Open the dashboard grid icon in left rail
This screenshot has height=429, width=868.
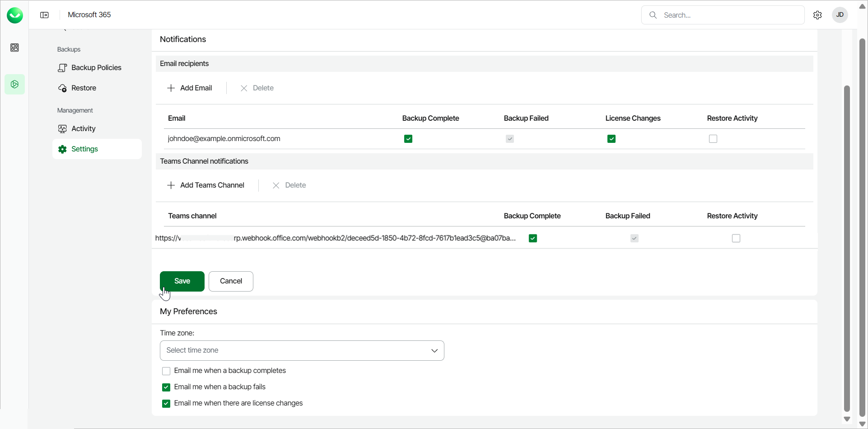pos(14,47)
